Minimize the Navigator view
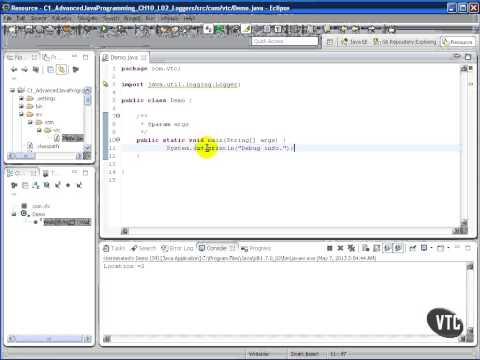This screenshot has height=360, width=480. (75, 57)
